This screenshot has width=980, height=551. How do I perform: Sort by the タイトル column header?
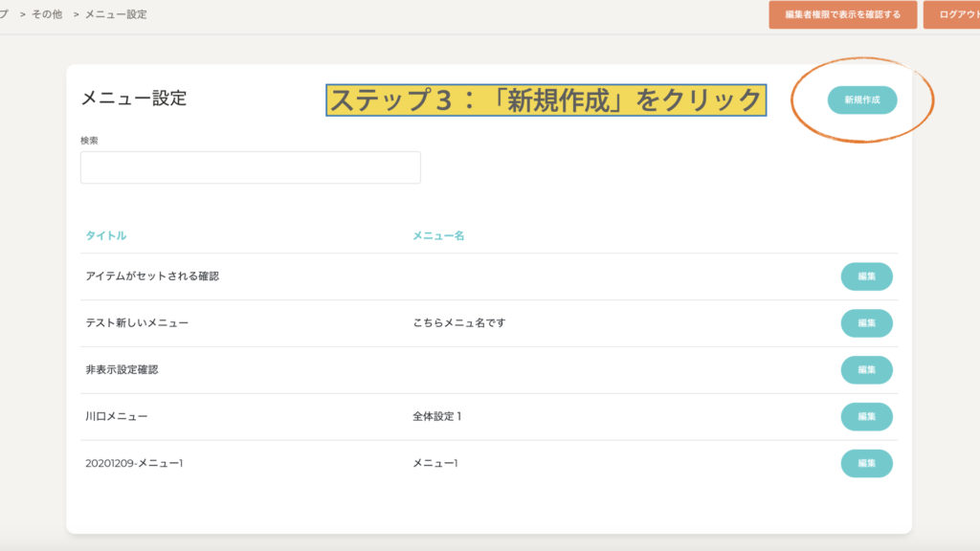(105, 235)
